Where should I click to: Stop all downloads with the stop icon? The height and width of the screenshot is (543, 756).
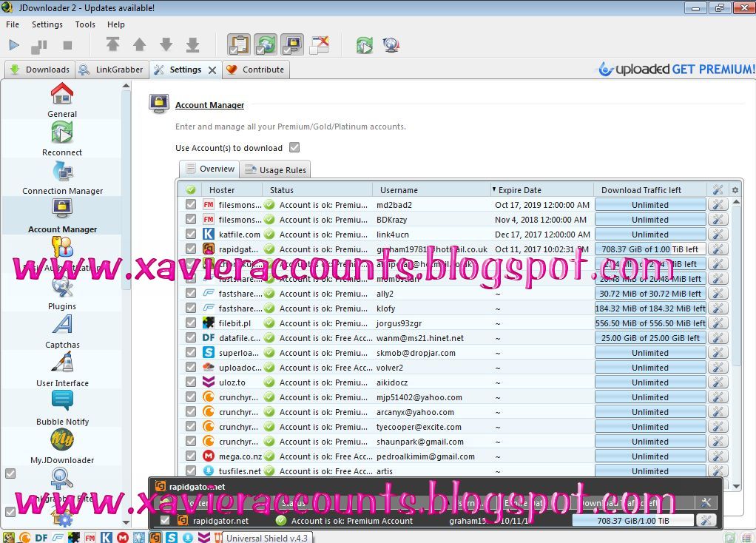67,45
